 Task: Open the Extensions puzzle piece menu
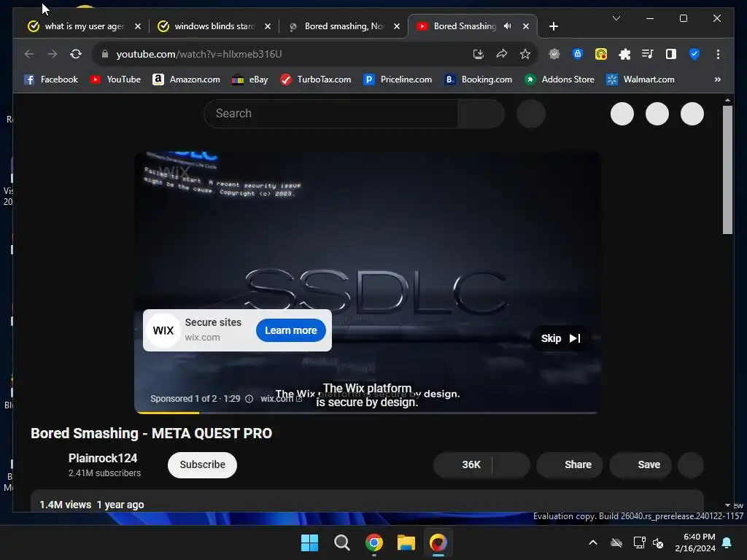tap(624, 54)
